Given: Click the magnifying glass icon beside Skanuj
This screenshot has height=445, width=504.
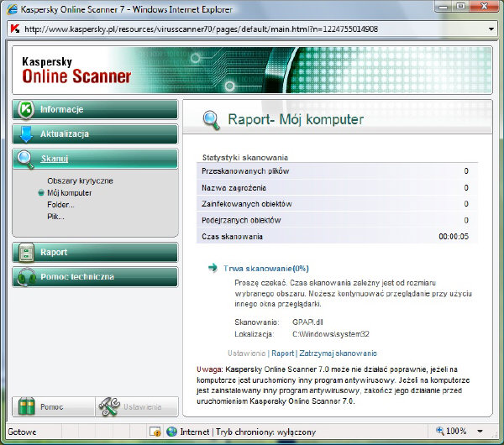Looking at the screenshot, I should (x=25, y=160).
